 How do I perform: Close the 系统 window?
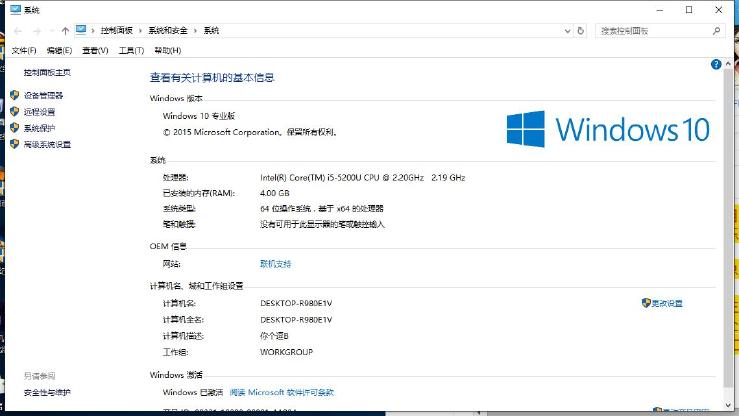[719, 10]
